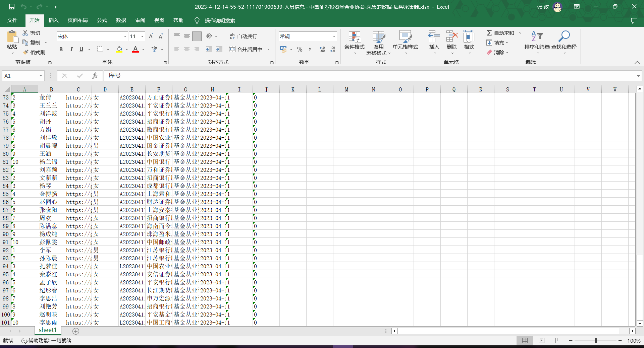This screenshot has height=348, width=644.
Task: Click the search box (操作说明搜索)
Action: 220,20
